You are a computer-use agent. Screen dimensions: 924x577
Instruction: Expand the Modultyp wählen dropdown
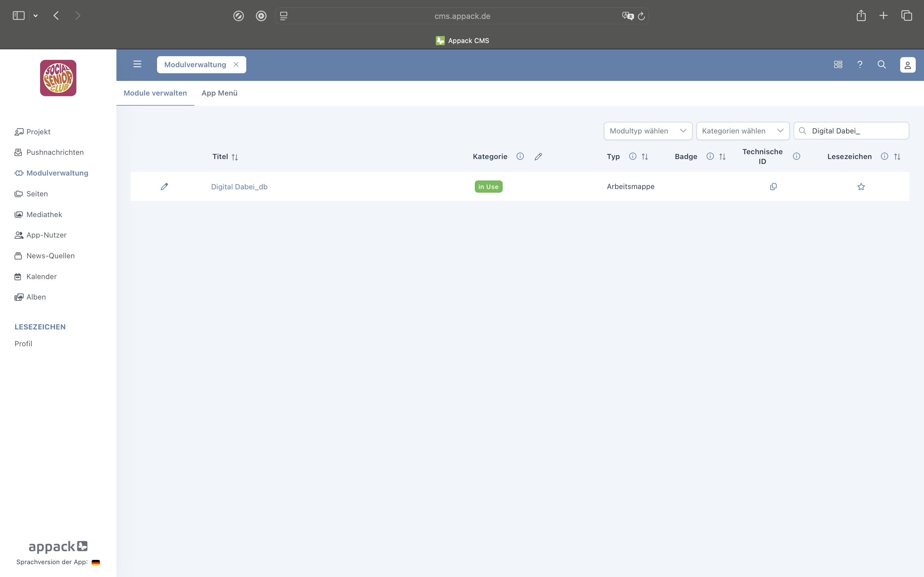pos(647,131)
